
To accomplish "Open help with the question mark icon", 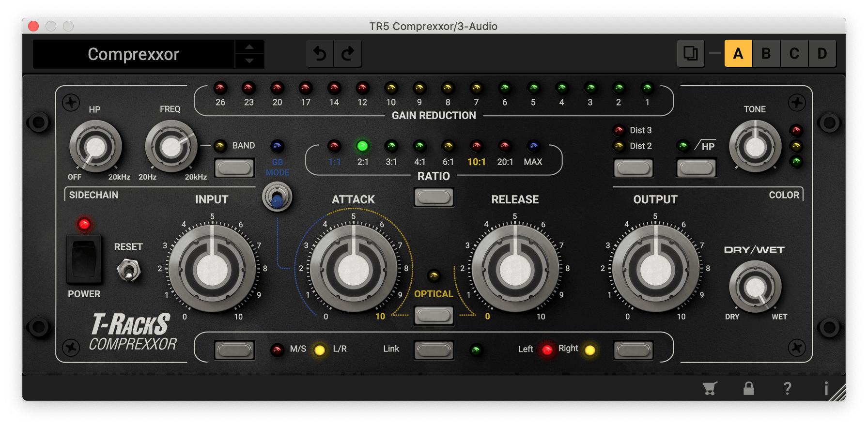I will pos(788,388).
